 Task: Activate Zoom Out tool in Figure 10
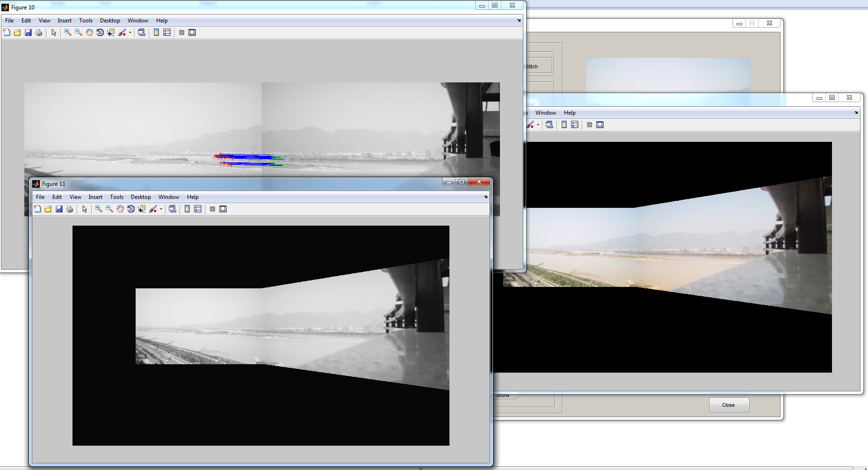coord(79,32)
